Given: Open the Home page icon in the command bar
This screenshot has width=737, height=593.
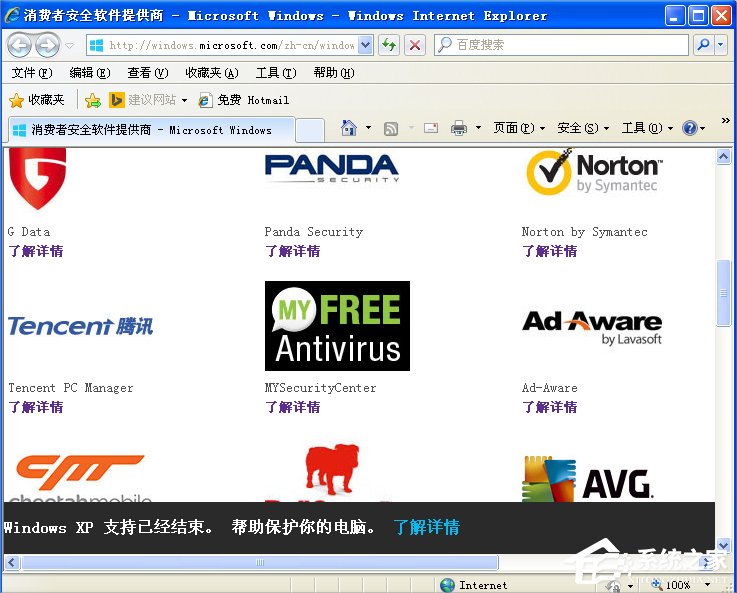Looking at the screenshot, I should tap(349, 128).
